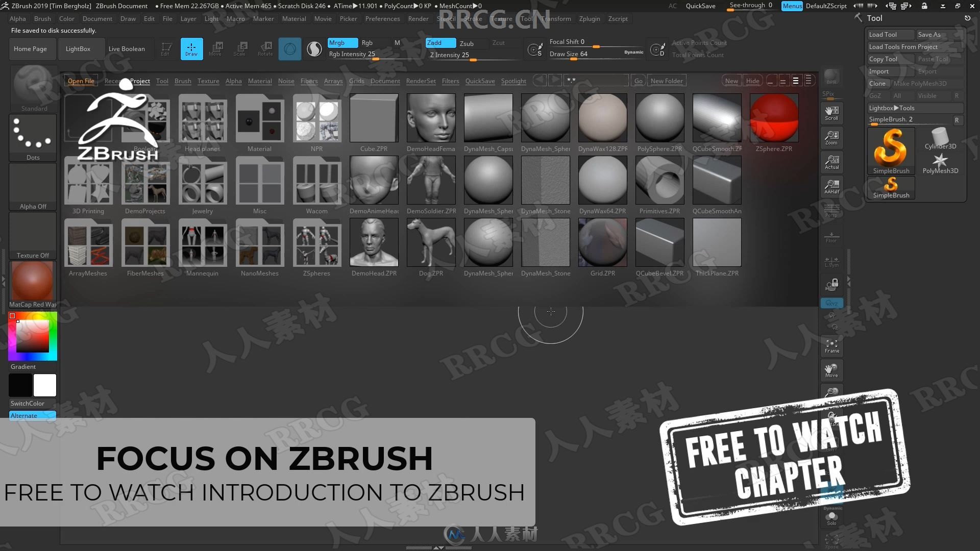The width and height of the screenshot is (980, 551).
Task: Toggle Rgb color mode on
Action: point(367,42)
